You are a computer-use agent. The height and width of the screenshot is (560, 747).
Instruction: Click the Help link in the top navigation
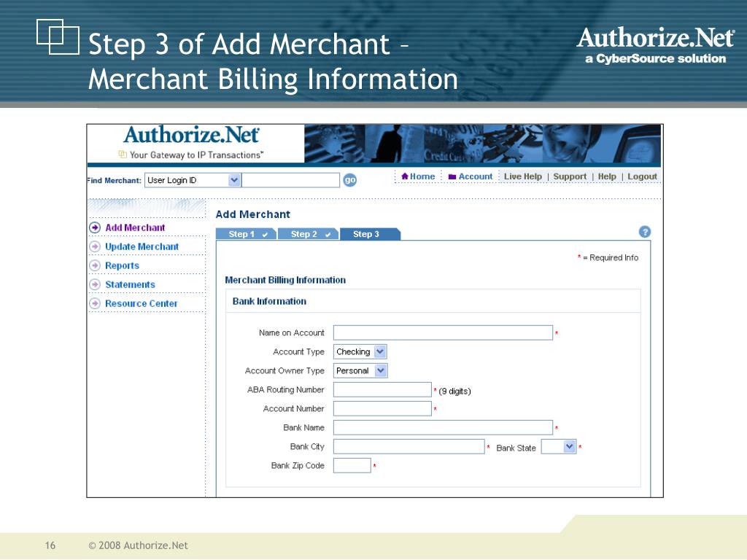pyautogui.click(x=607, y=176)
